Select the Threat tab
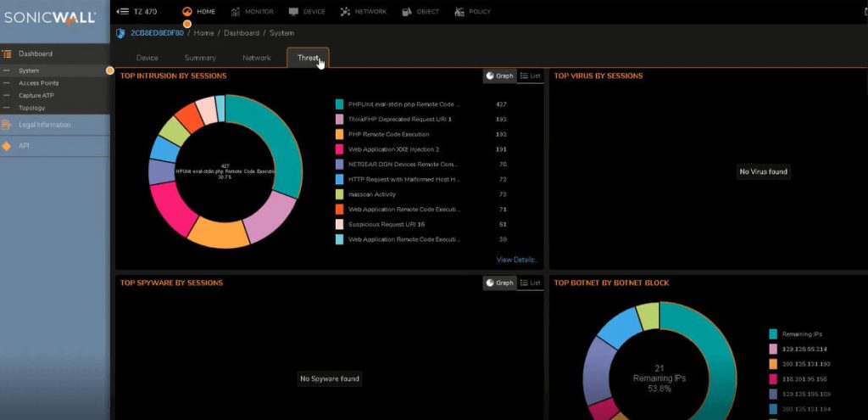Viewport: 868px width, 420px height. pyautogui.click(x=308, y=58)
